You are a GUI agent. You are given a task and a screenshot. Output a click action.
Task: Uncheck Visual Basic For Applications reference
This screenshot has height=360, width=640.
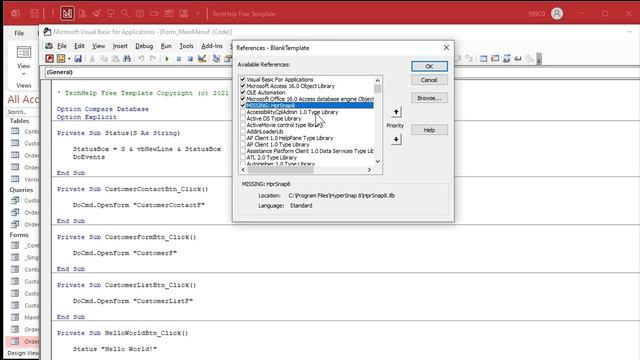click(243, 80)
